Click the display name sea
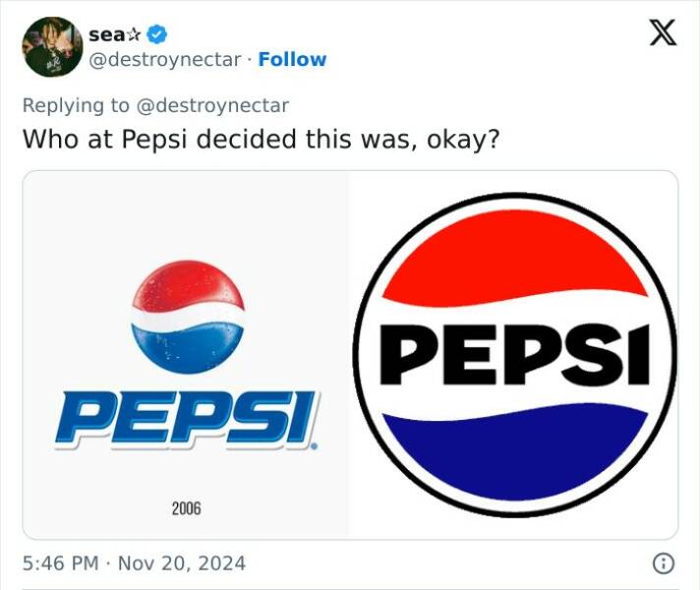 click(x=103, y=33)
